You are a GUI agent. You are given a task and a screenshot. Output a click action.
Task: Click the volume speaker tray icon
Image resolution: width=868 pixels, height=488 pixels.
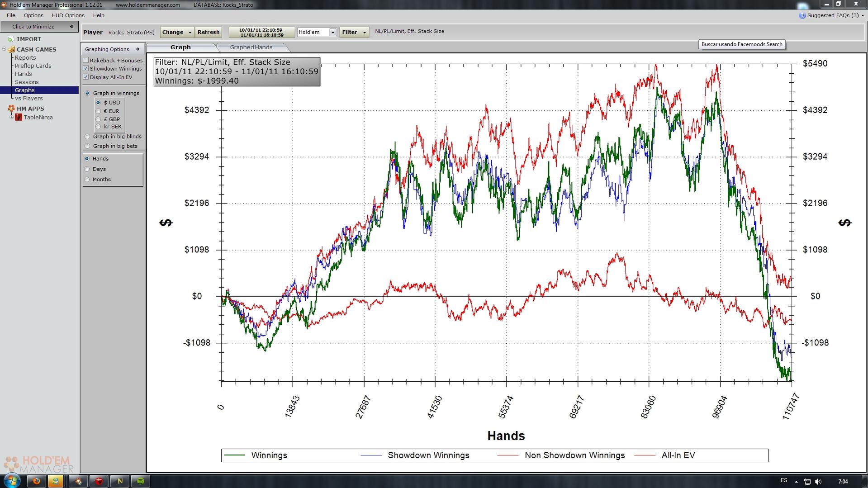point(818,482)
